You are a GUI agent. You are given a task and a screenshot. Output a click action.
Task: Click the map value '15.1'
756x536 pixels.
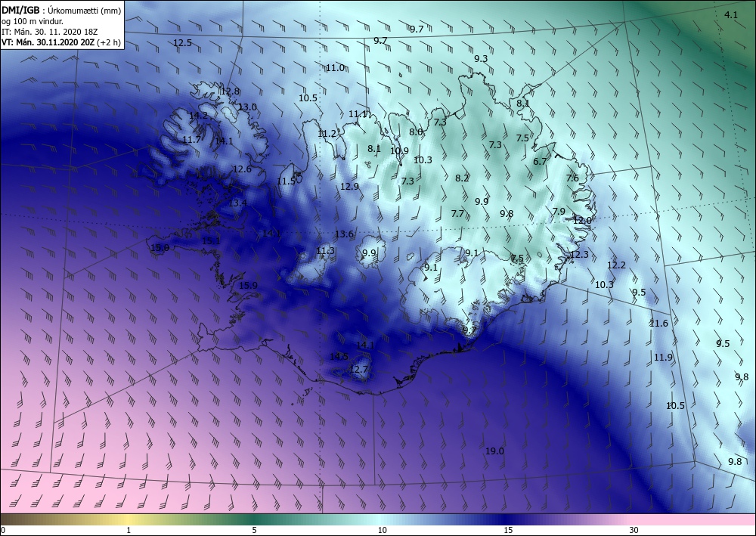(211, 241)
